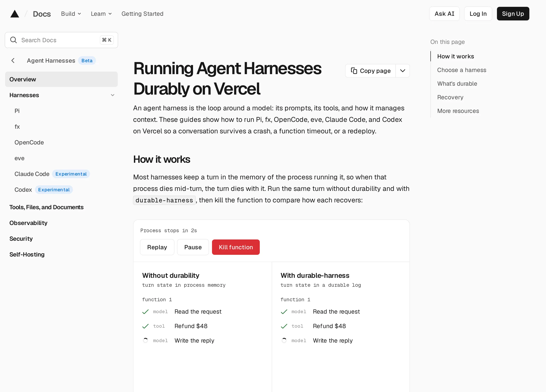Open the Codex harness page

coord(23,190)
